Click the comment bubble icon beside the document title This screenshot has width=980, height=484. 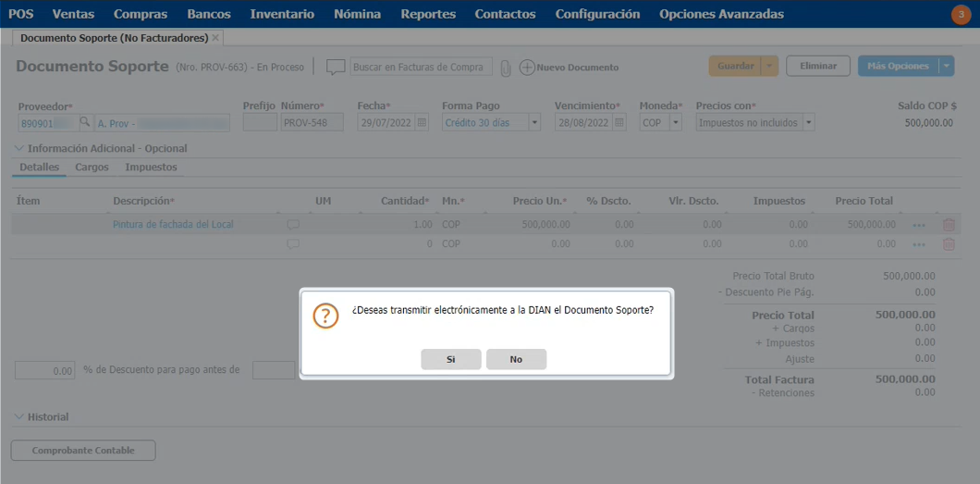point(336,67)
